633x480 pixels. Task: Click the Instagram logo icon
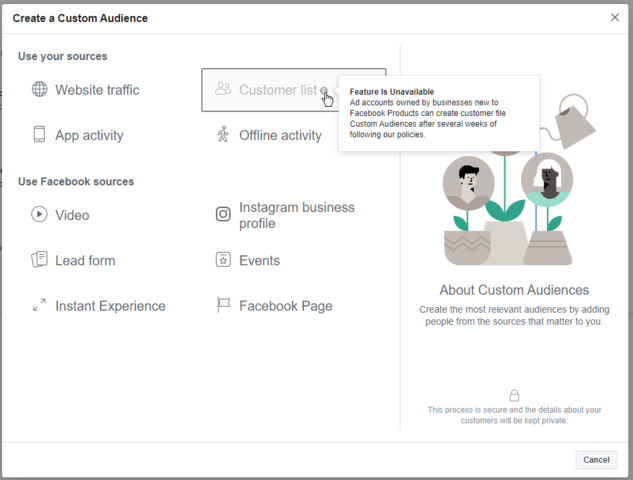pos(223,214)
